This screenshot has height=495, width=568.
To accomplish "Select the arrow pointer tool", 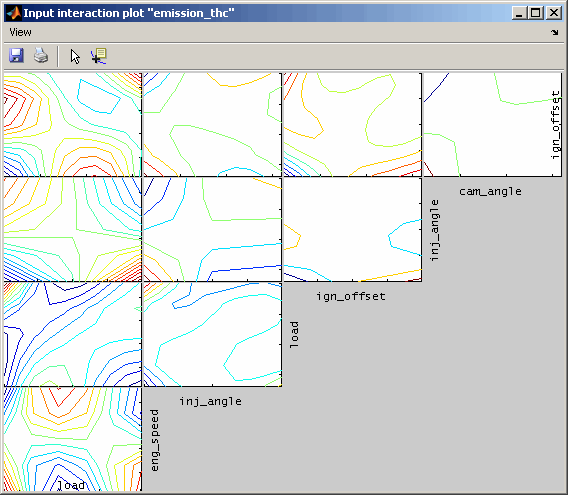I will point(75,57).
